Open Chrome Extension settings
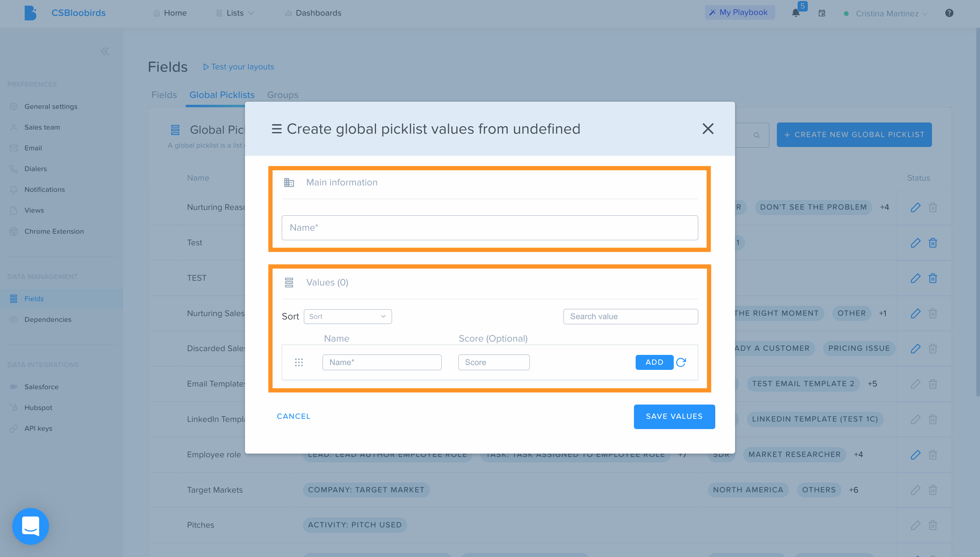The height and width of the screenshot is (557, 980). point(53,231)
